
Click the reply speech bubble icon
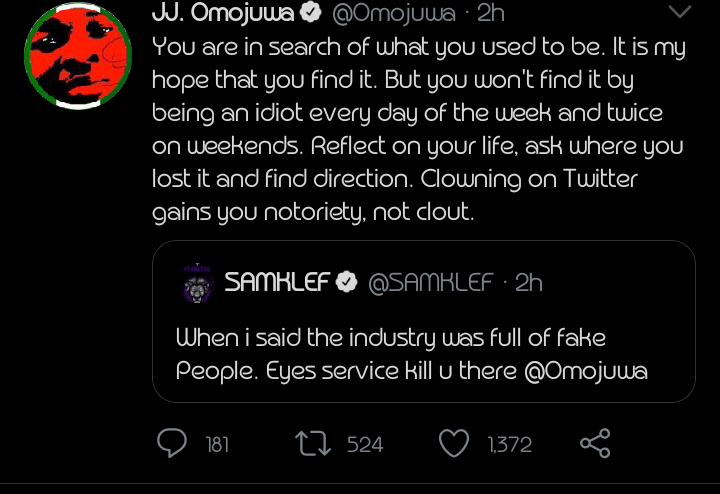click(173, 443)
